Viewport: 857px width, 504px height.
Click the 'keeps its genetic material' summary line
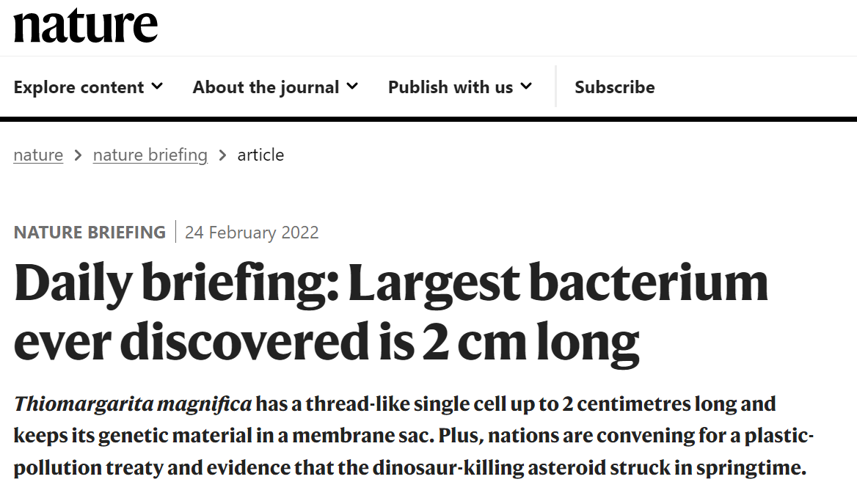(414, 436)
